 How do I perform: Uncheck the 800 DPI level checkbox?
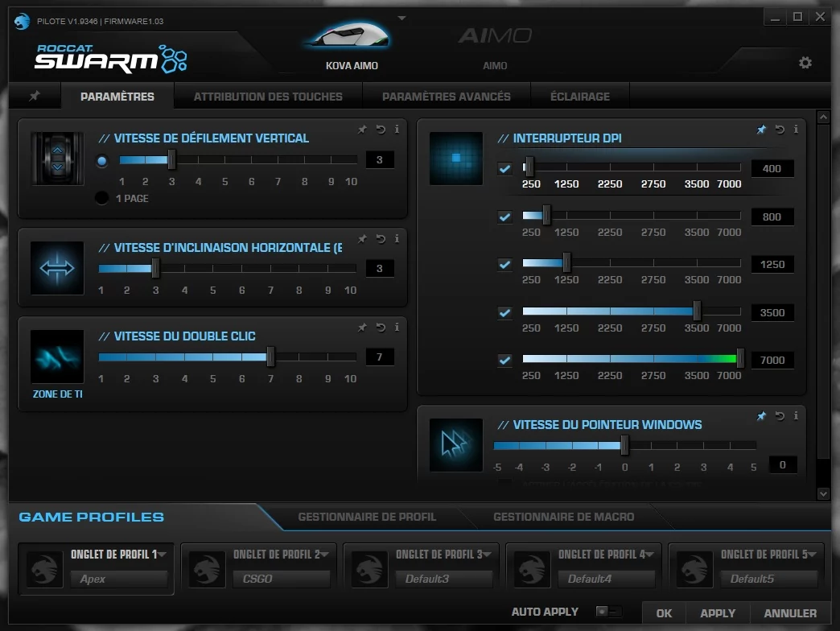[x=504, y=217]
